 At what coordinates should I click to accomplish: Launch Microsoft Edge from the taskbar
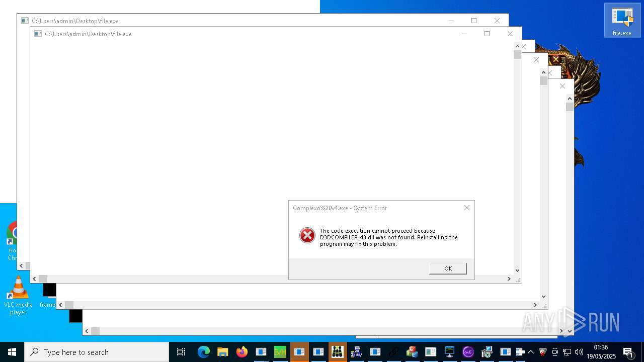[x=203, y=352]
